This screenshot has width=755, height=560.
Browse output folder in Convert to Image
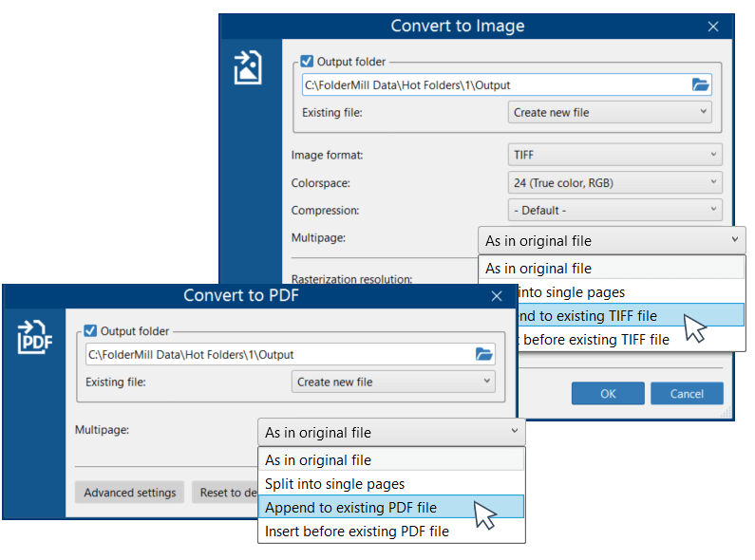(x=701, y=84)
